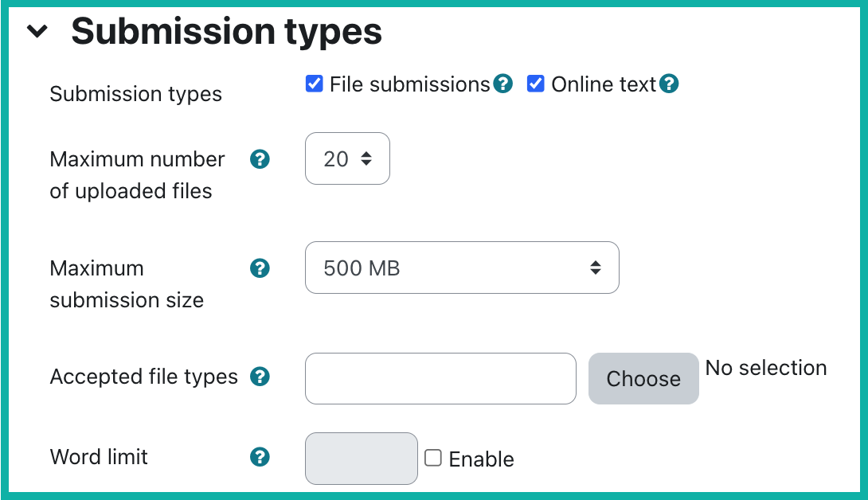The image size is (868, 500).
Task: Click the Submission types heading
Action: point(228,30)
